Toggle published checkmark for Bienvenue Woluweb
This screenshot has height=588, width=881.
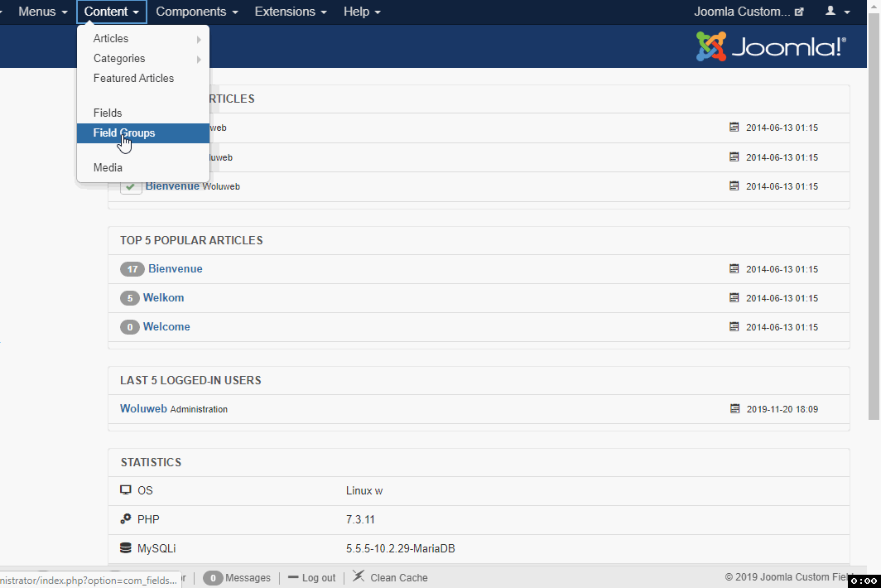click(x=130, y=186)
